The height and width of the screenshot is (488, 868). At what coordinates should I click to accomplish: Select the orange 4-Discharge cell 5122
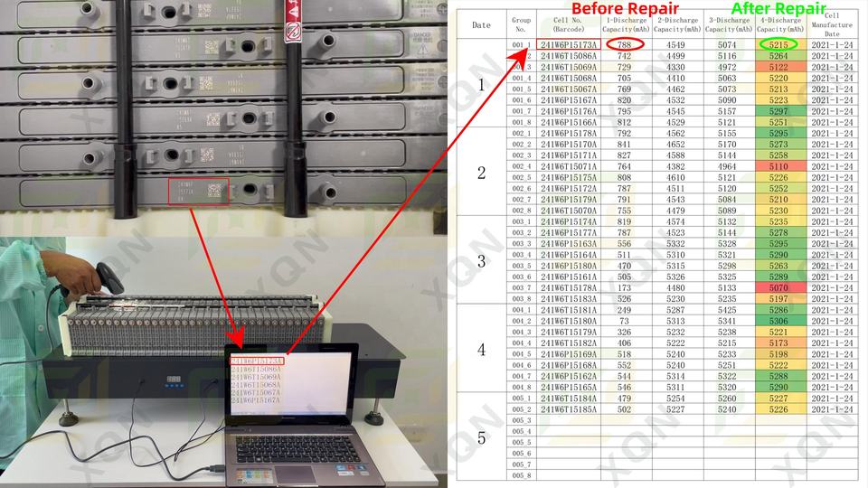point(778,67)
